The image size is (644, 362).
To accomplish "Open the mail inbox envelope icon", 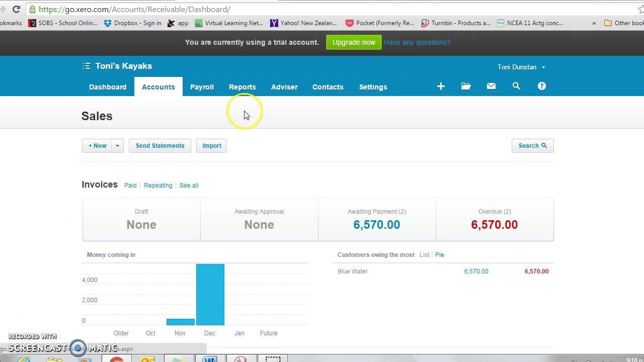I will [491, 86].
